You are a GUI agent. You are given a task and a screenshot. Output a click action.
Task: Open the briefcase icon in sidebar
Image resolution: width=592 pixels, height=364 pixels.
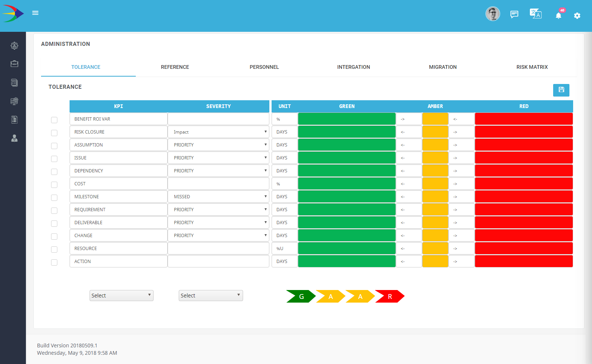pos(14,64)
